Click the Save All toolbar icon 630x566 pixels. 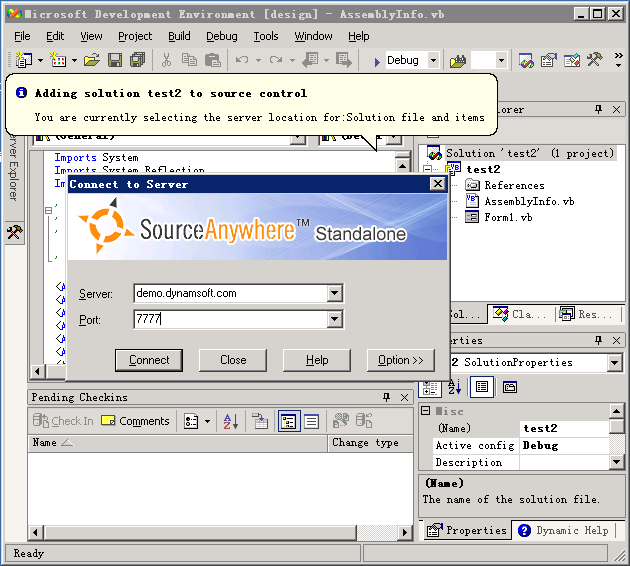point(134,61)
